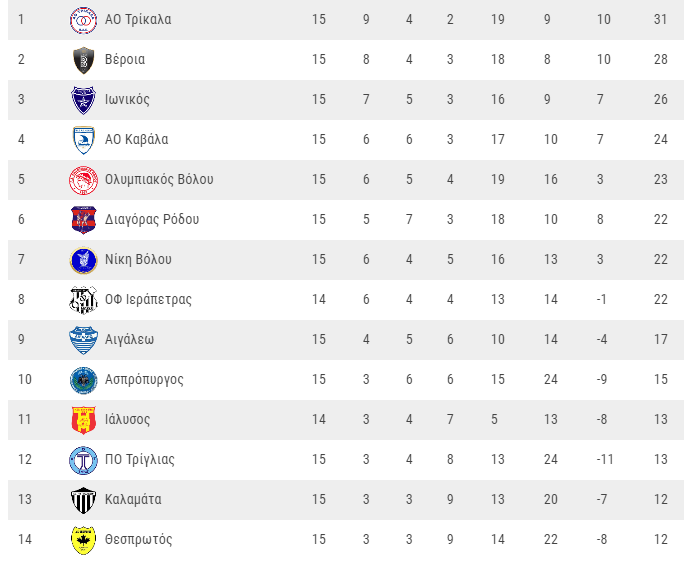Click the Θεσπρωτός yellow eagle crest
The height and width of the screenshot is (563, 684).
pyautogui.click(x=83, y=540)
